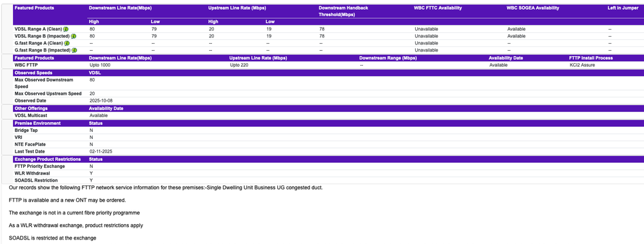
Task: Click status 'N' in FTTP Priority Exchange row
Action: [x=91, y=167]
